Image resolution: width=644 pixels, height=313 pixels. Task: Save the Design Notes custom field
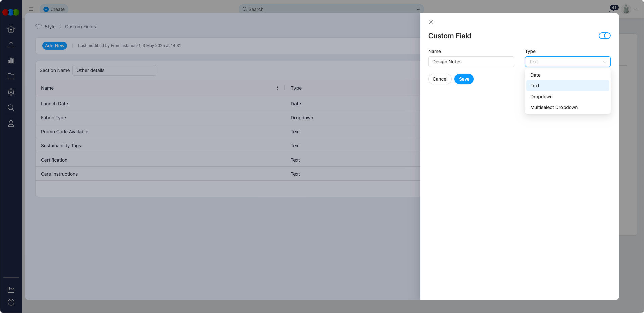click(464, 79)
